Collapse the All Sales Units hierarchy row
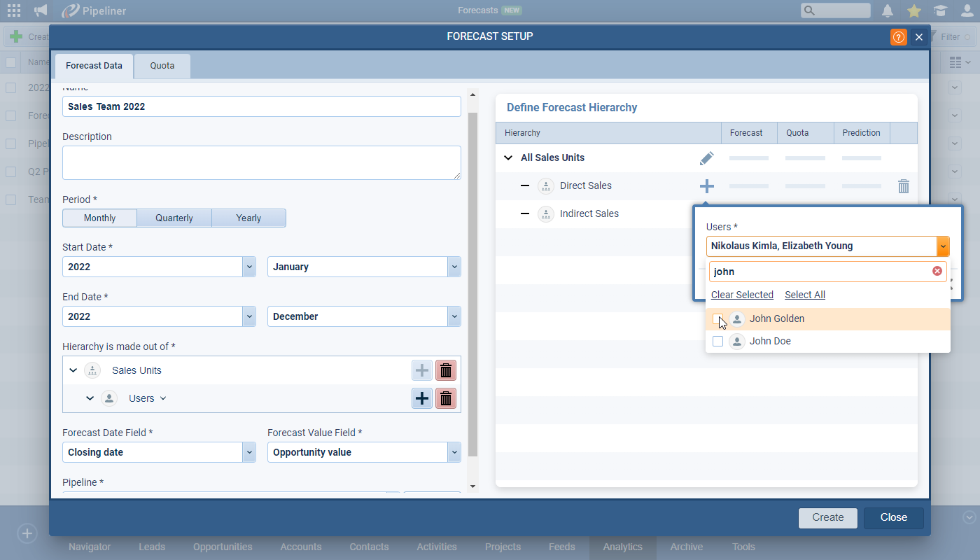Viewport: 980px width, 560px height. tap(508, 158)
